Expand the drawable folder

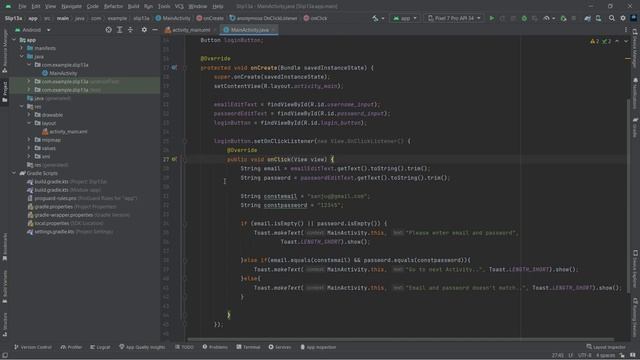point(29,115)
